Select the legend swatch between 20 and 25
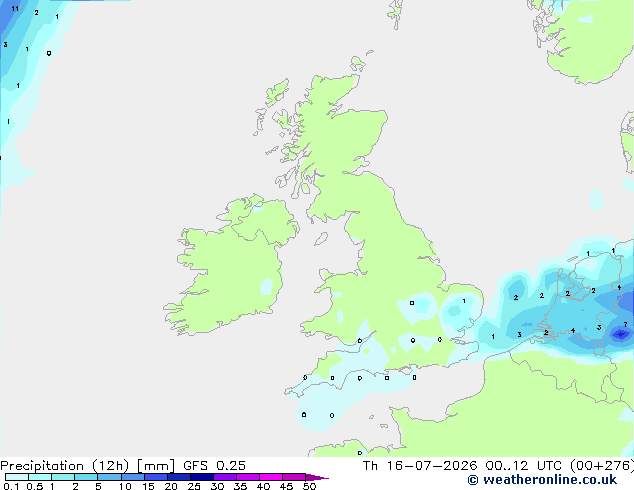 179,477
